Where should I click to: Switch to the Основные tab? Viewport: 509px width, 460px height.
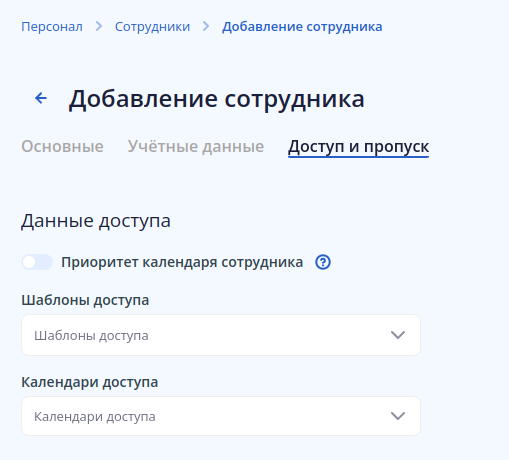(62, 146)
